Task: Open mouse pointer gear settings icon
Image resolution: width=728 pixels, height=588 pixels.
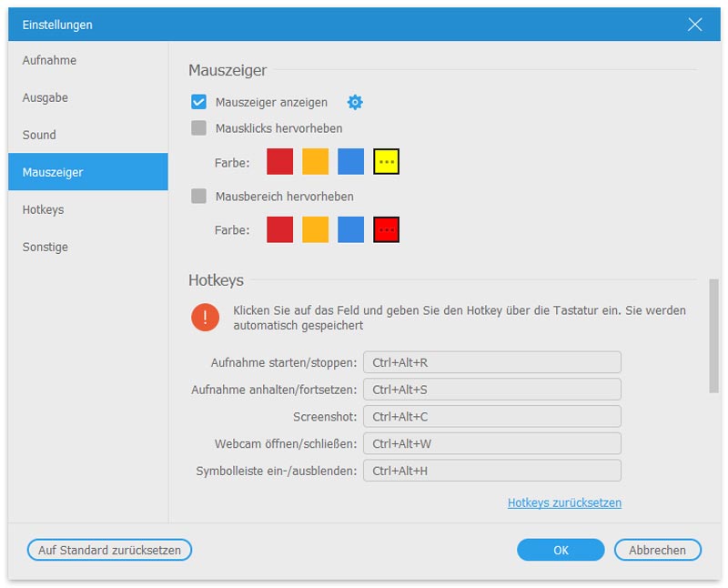Action: click(355, 102)
